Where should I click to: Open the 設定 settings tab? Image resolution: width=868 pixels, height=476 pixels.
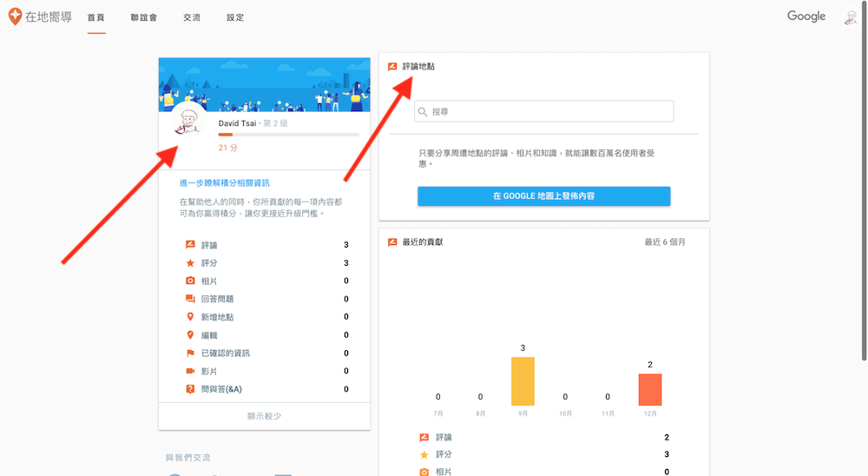click(x=235, y=17)
